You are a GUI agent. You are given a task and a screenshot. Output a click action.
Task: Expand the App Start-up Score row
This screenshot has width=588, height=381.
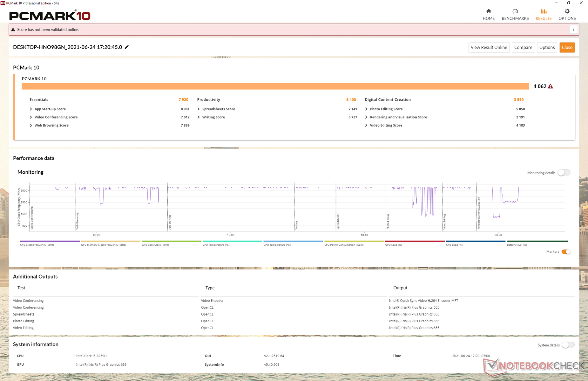31,109
